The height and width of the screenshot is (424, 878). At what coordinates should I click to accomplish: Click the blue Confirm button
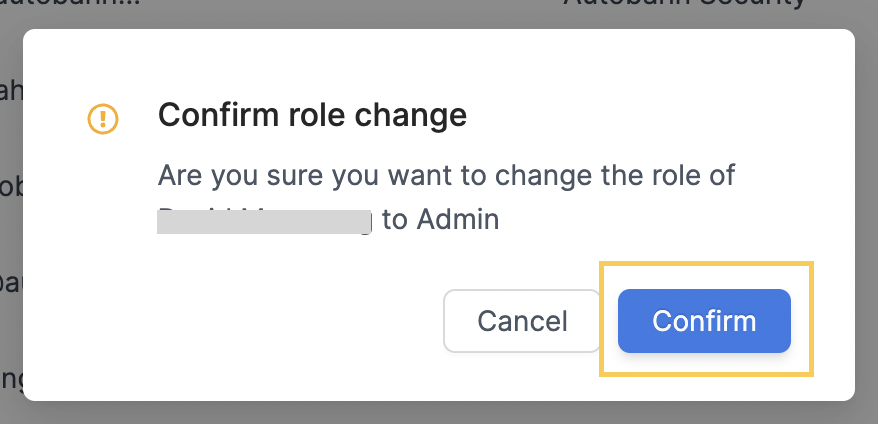[704, 321]
